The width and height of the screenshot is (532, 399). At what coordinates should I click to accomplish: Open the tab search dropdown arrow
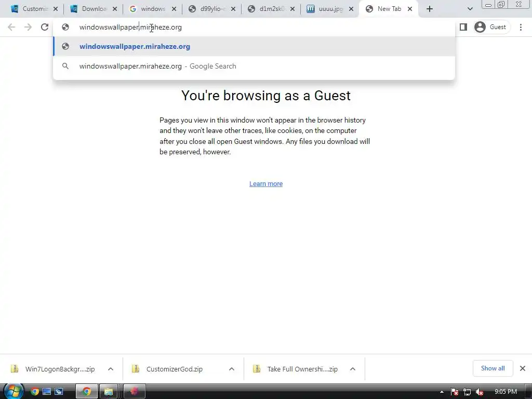[470, 9]
